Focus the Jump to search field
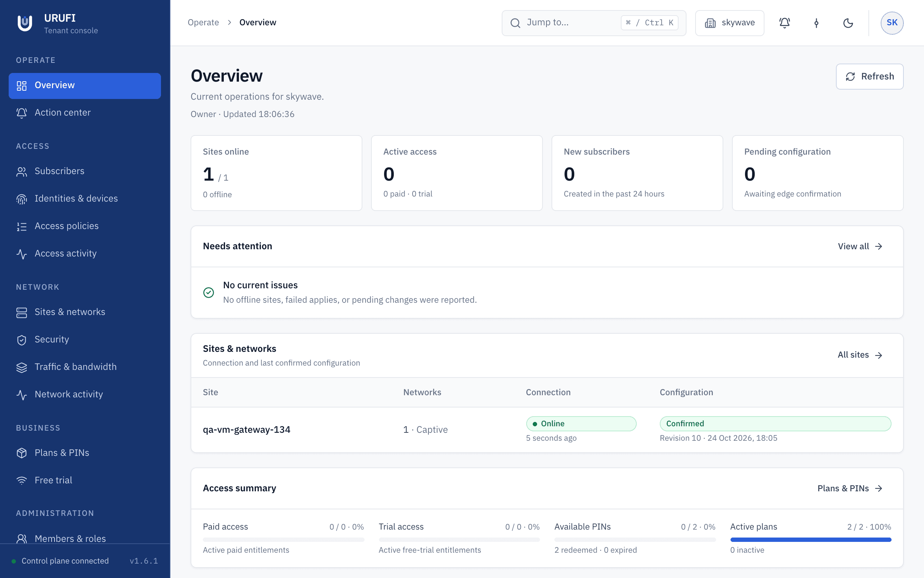This screenshot has height=578, width=924. coord(594,23)
